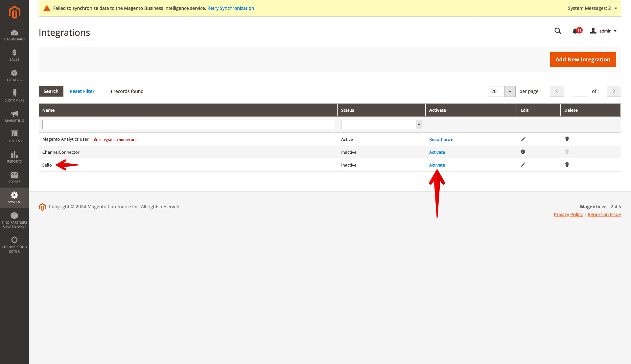Open the admin account dropdown
The width and height of the screenshot is (631, 364).
[603, 31]
